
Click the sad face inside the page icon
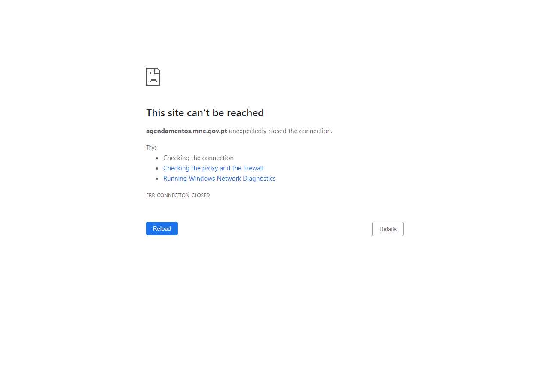coord(153,79)
